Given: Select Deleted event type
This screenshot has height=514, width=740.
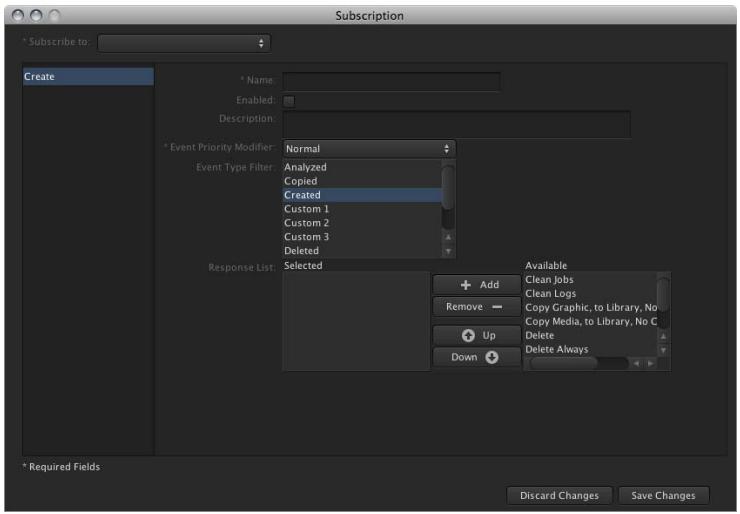Looking at the screenshot, I should (x=362, y=251).
